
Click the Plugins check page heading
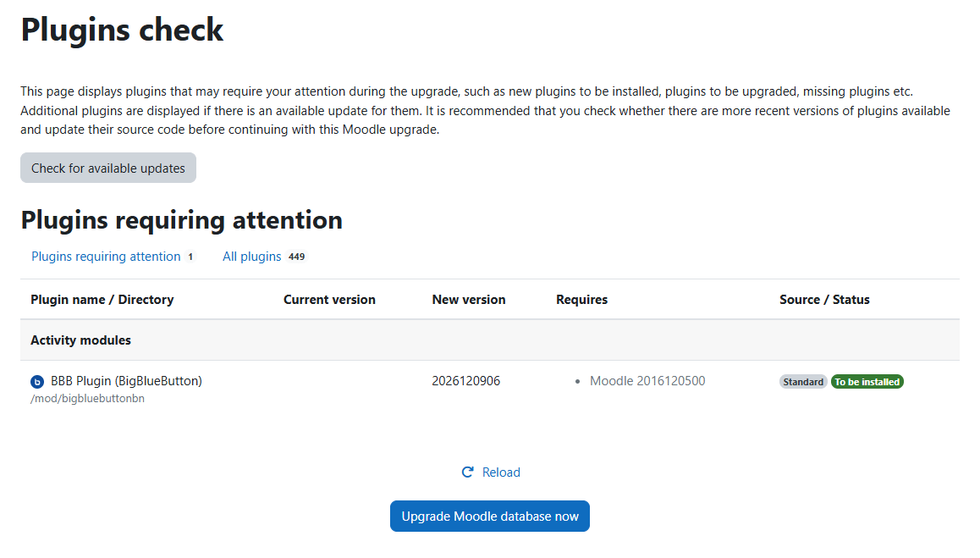[x=122, y=30]
